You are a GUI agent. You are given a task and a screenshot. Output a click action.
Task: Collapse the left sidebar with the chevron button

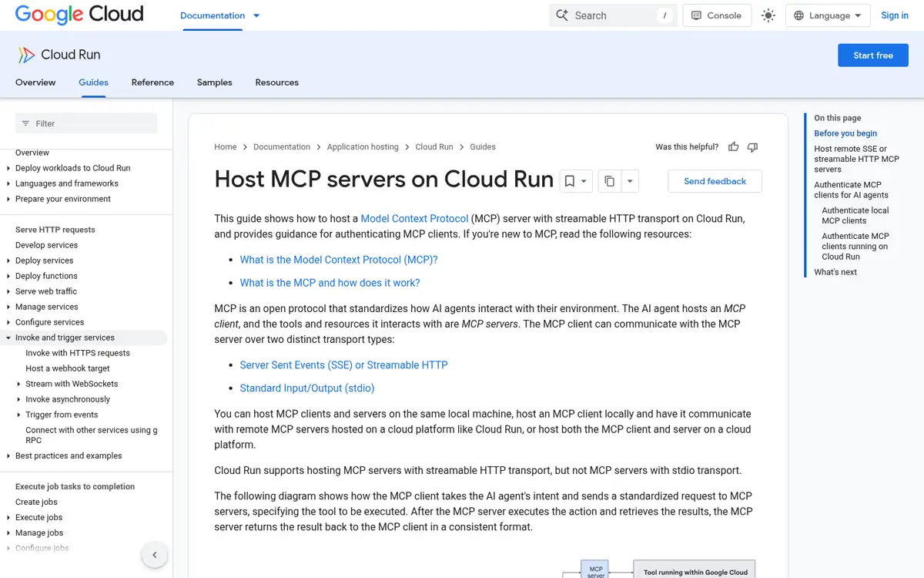154,555
